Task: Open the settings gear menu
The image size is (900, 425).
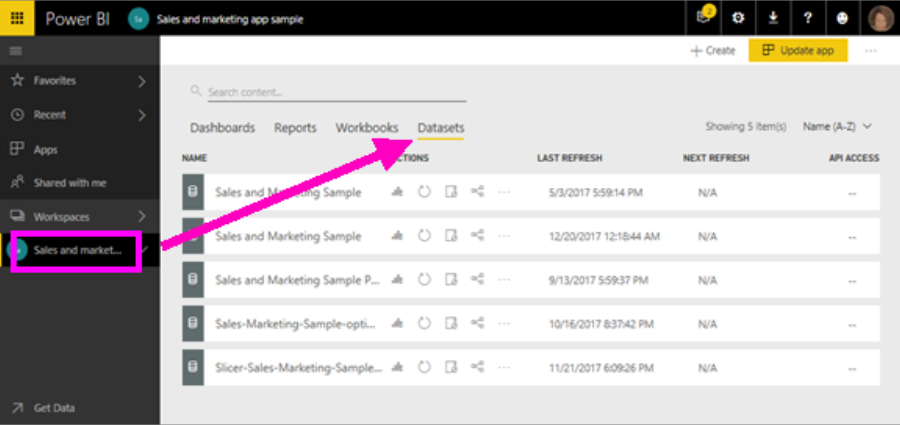Action: pos(738,18)
